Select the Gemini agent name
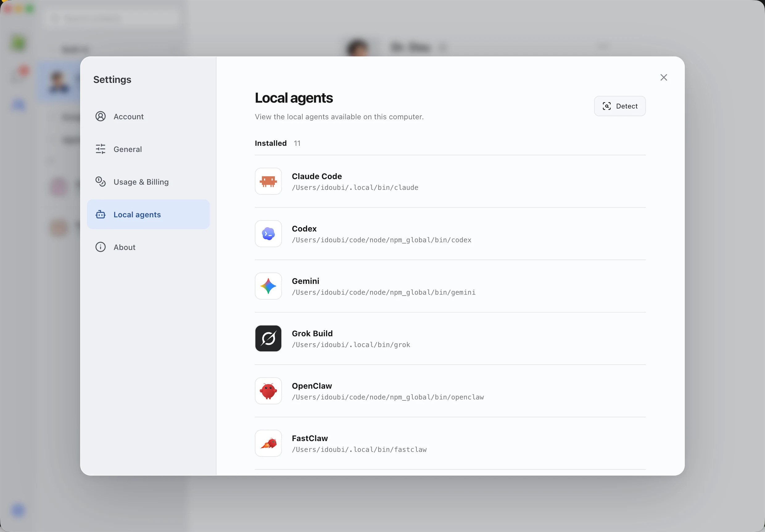This screenshot has width=765, height=532. pyautogui.click(x=305, y=281)
